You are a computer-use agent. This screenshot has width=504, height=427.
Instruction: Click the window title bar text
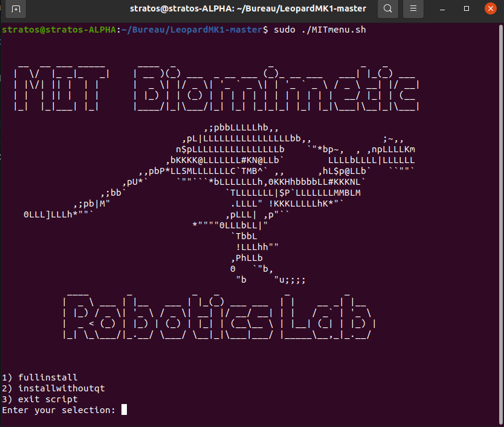(248, 8)
